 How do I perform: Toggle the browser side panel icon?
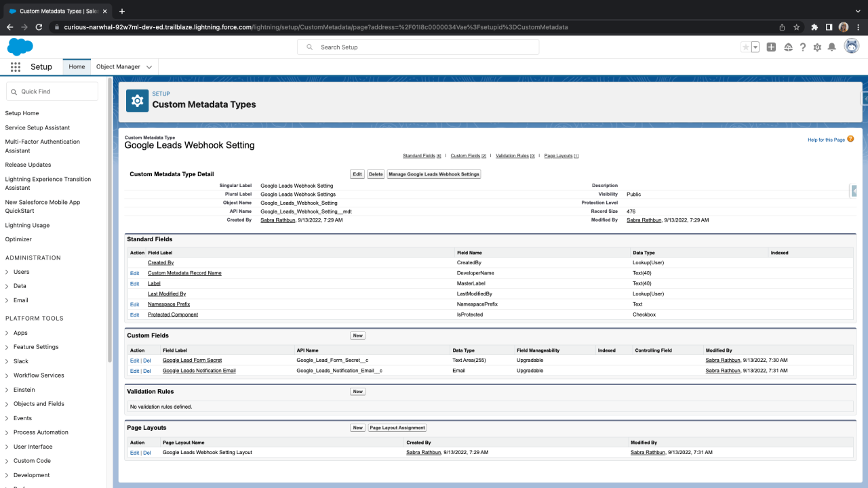tap(829, 27)
